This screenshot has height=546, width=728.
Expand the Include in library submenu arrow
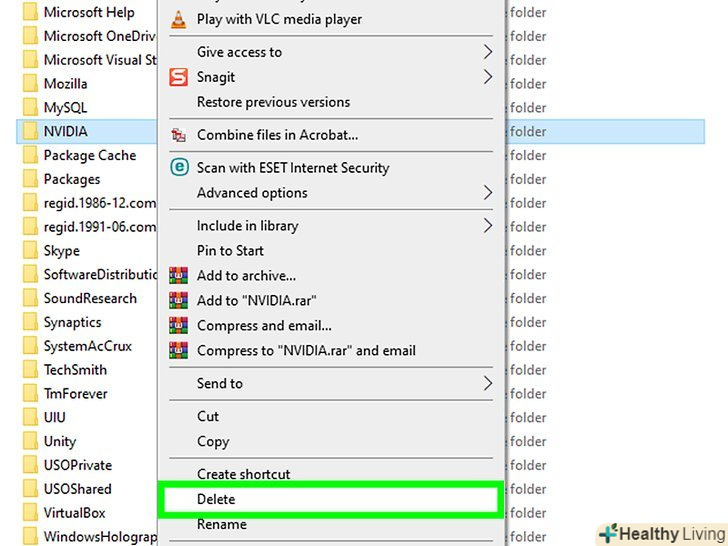(x=488, y=226)
